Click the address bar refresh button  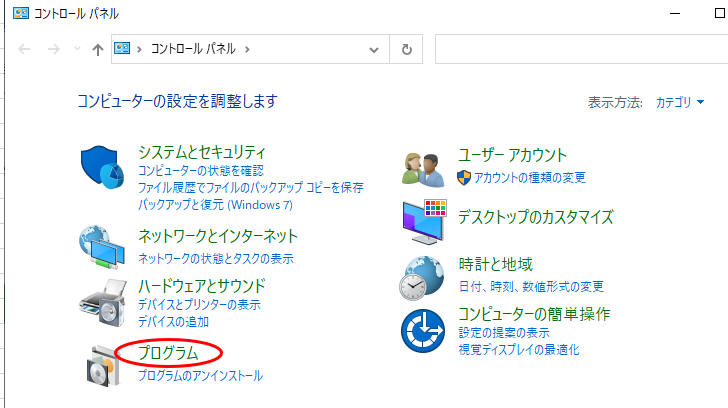point(406,48)
